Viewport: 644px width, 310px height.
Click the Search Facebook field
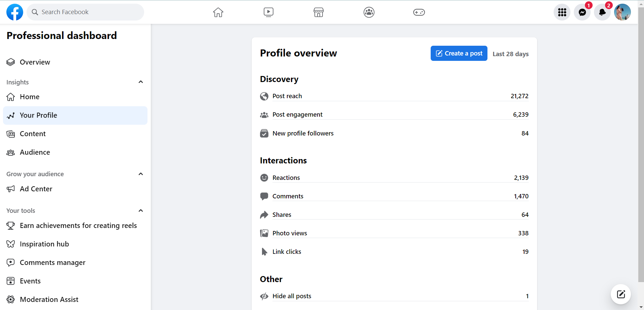(x=85, y=12)
